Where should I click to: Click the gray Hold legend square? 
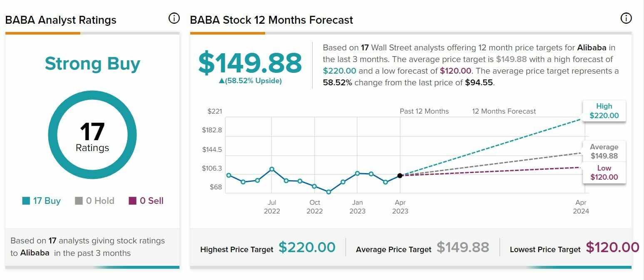79,201
